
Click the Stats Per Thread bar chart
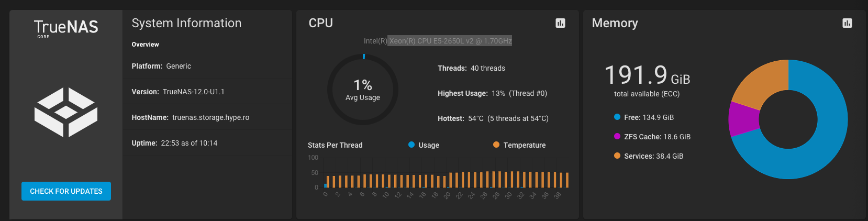coord(445,179)
